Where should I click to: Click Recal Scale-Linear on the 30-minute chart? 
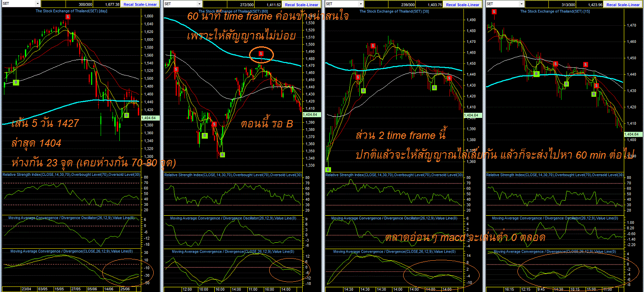(x=463, y=4)
